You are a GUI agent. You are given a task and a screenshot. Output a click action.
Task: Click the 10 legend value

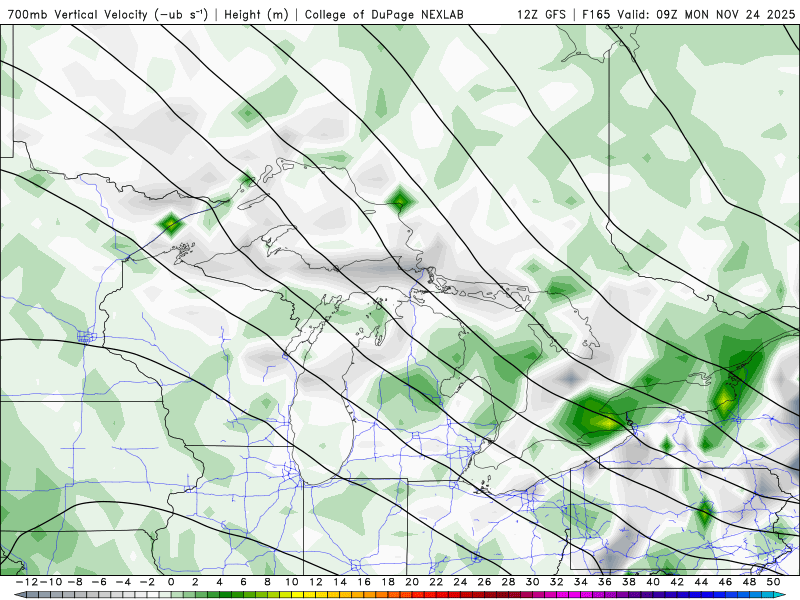click(291, 582)
